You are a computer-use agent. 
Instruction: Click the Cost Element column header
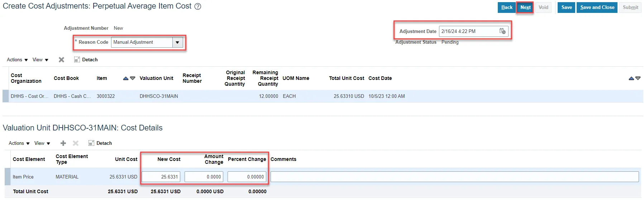29,159
